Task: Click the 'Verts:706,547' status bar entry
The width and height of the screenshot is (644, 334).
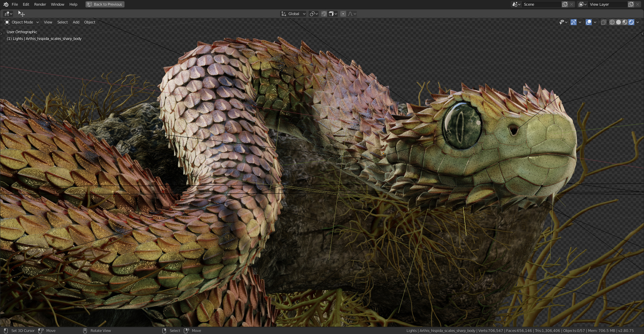Action: pos(490,331)
